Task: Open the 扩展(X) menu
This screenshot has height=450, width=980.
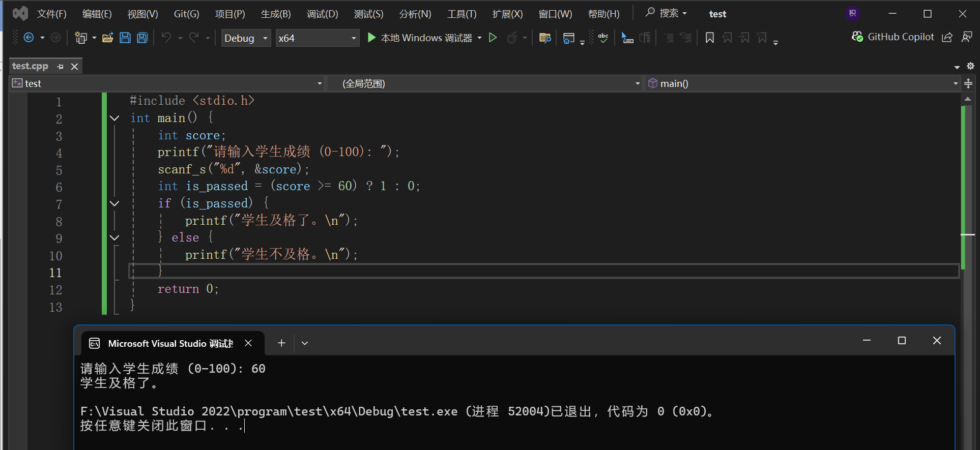Action: pyautogui.click(x=507, y=14)
